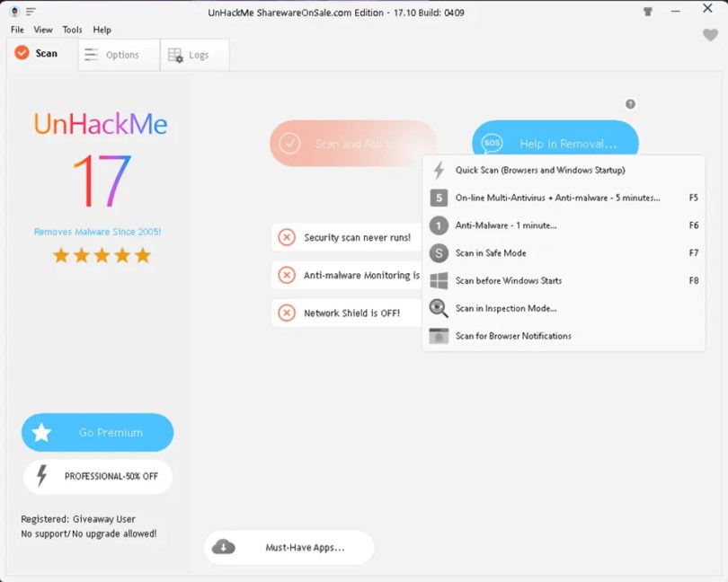728x582 pixels.
Task: Click the number 1 Anti-Malware icon
Action: pyautogui.click(x=439, y=225)
